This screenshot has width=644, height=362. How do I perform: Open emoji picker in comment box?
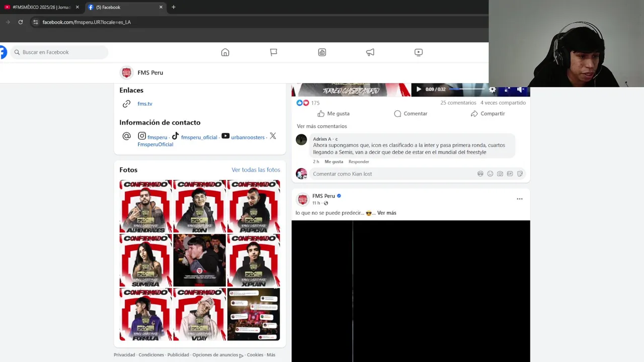(x=490, y=174)
